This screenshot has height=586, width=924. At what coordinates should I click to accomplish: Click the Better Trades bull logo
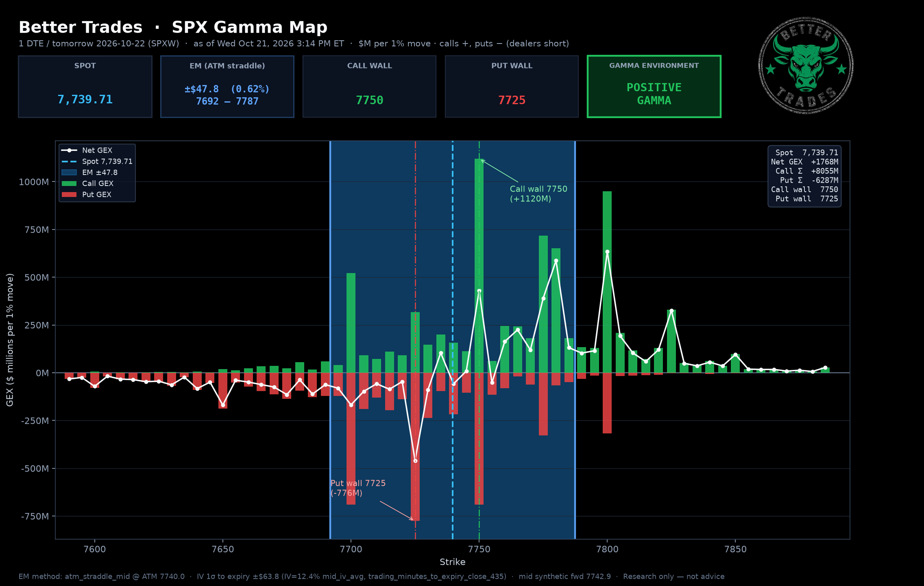point(806,66)
